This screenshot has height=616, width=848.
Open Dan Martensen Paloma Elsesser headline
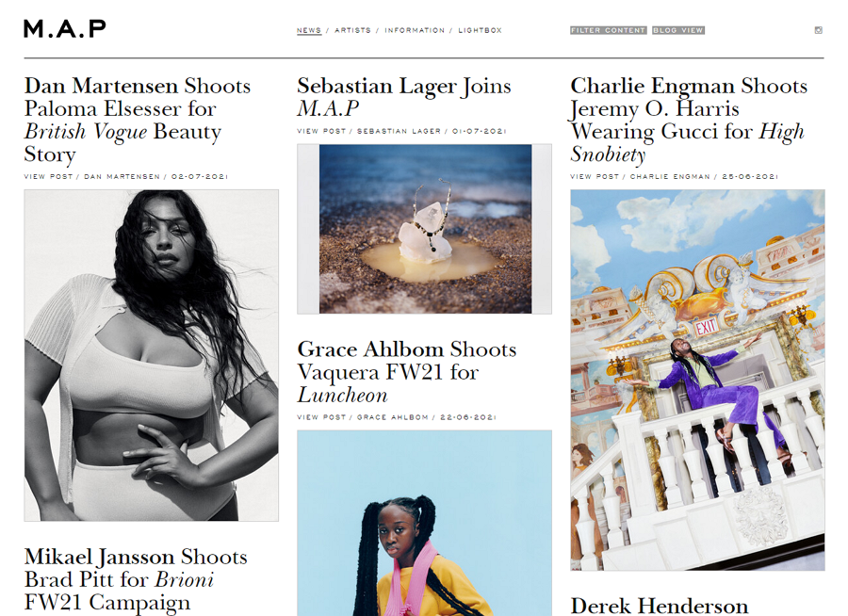pyautogui.click(x=138, y=120)
